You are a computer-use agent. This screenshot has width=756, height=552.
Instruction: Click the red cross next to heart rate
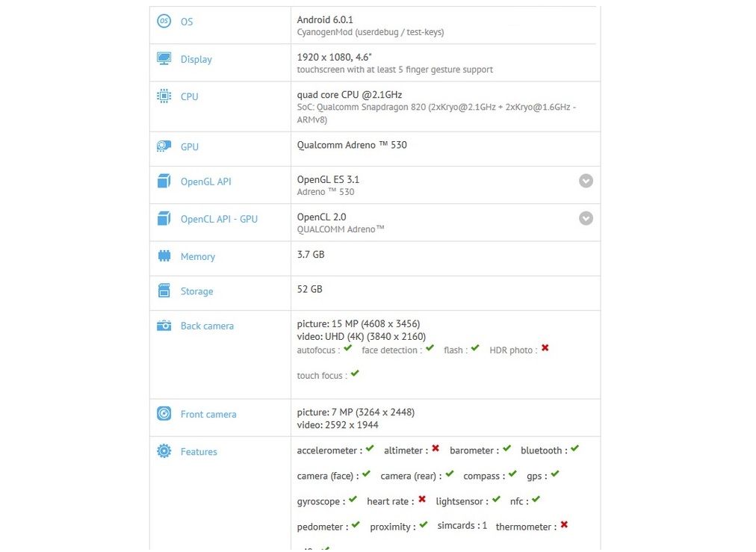coord(422,500)
